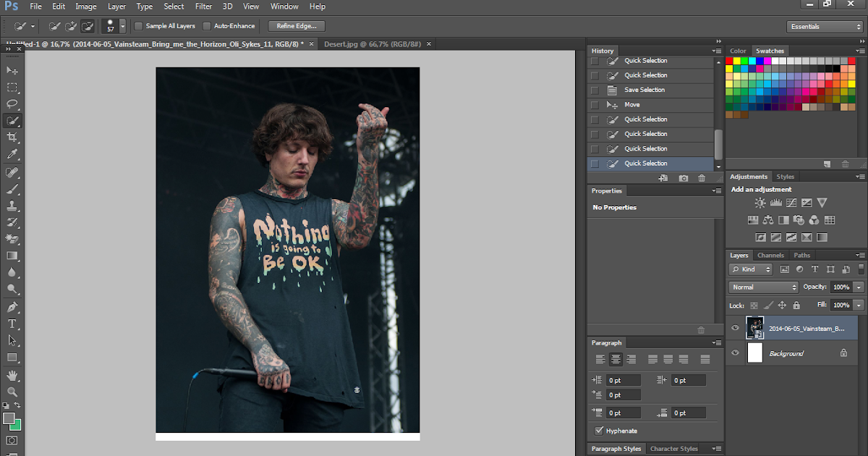Screen dimensions: 868x456
Task: Pick the red swatch in Swatches panel
Action: click(x=729, y=62)
